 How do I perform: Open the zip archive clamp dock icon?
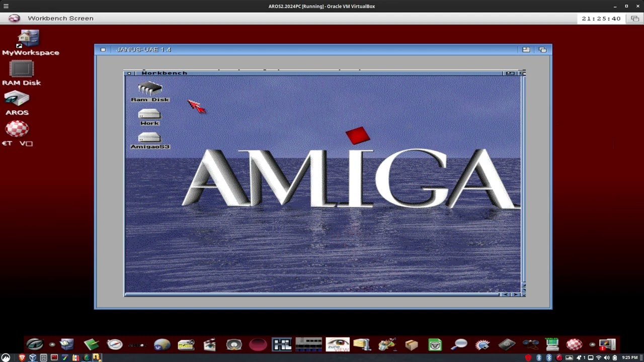(362, 344)
